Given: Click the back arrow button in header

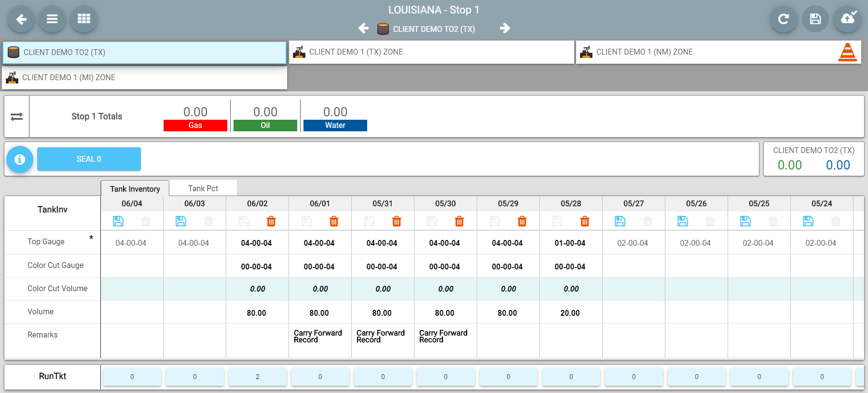Looking at the screenshot, I should [21, 19].
